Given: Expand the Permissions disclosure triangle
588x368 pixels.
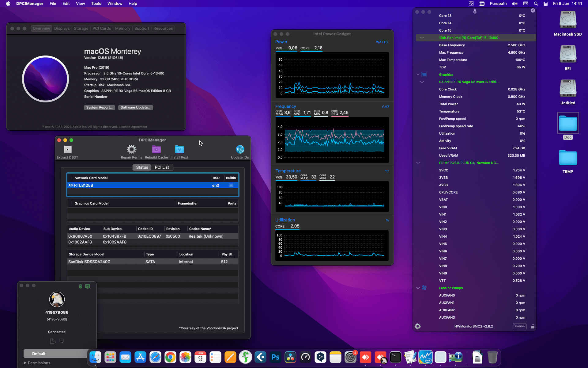Looking at the screenshot, I should point(25,363).
